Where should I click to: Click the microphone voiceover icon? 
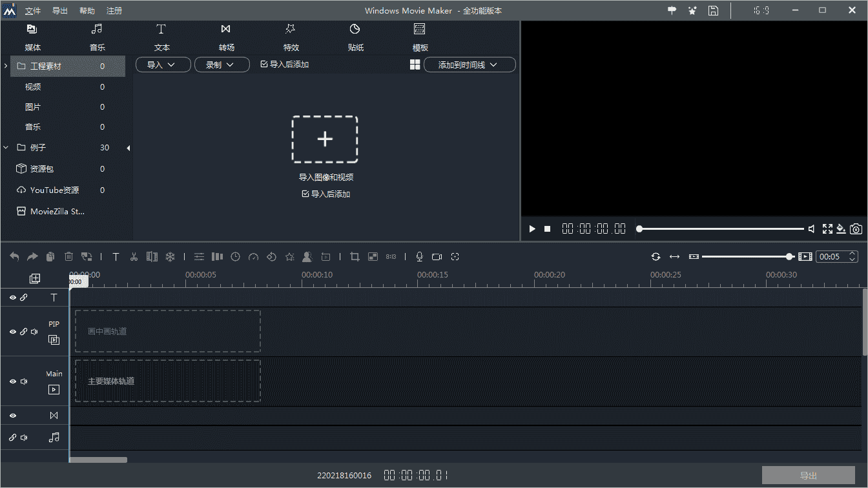click(x=419, y=257)
